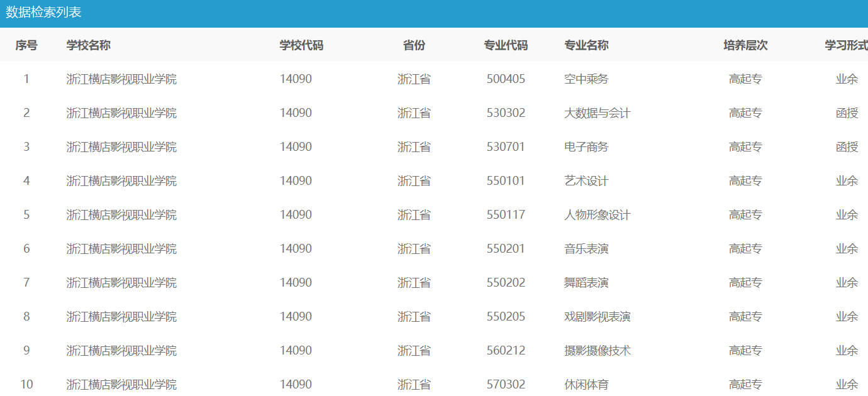This screenshot has width=868, height=396.
Task: Click 高起专 in the 戏剧影视表演 row
Action: (x=745, y=317)
